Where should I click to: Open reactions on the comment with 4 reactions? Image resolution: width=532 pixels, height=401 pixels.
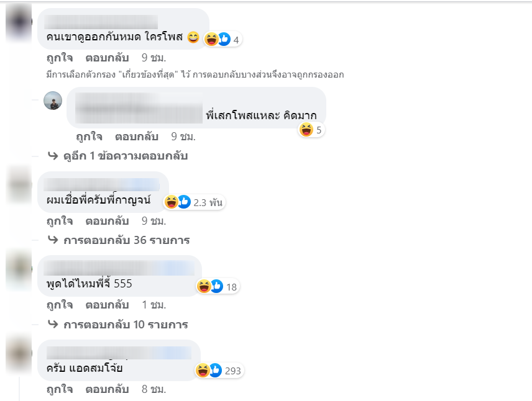(222, 40)
